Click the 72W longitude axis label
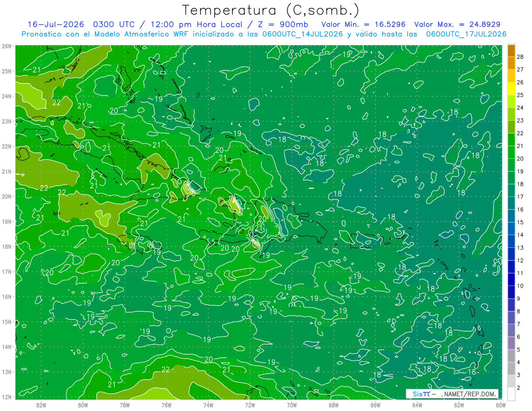532x411 pixels. click(x=250, y=404)
